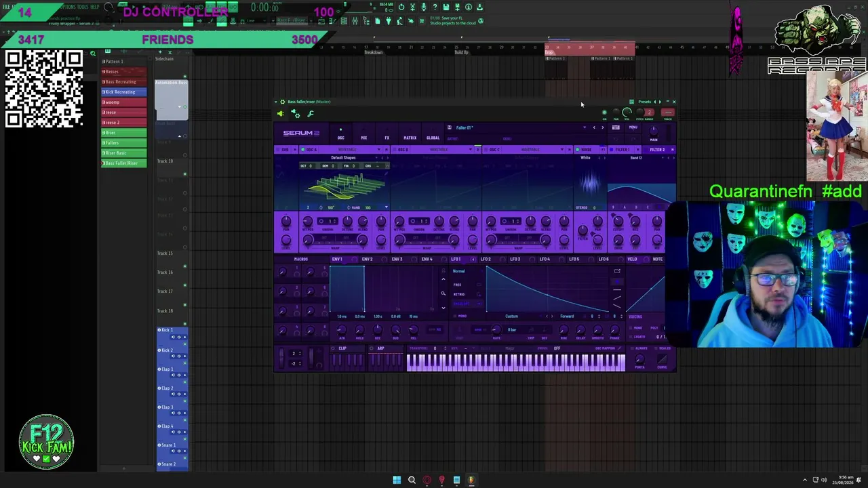Click the Opera browser taskbar icon
The image size is (868, 488).
pyautogui.click(x=427, y=481)
